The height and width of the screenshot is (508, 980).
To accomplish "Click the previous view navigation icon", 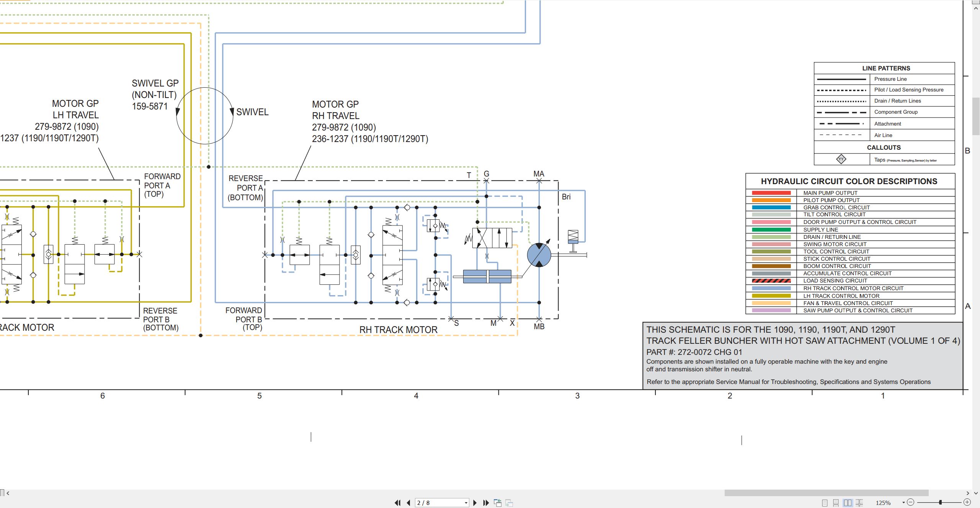I will tap(498, 503).
